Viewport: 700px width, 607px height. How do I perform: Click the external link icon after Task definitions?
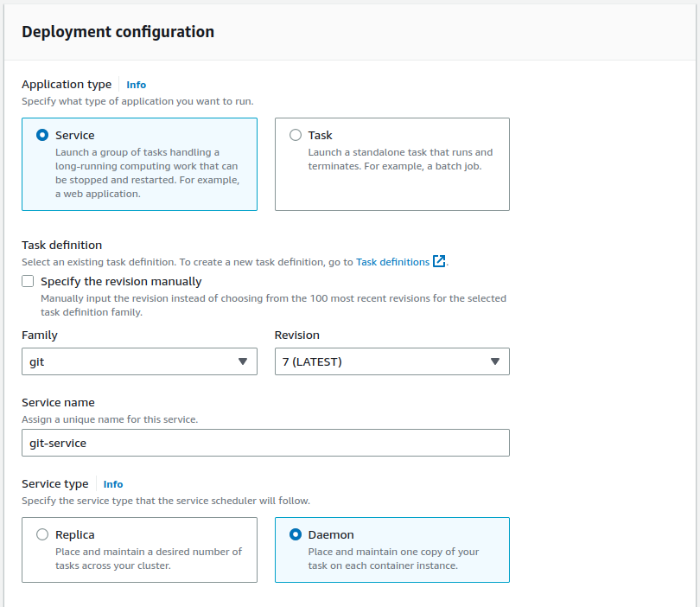pyautogui.click(x=439, y=262)
